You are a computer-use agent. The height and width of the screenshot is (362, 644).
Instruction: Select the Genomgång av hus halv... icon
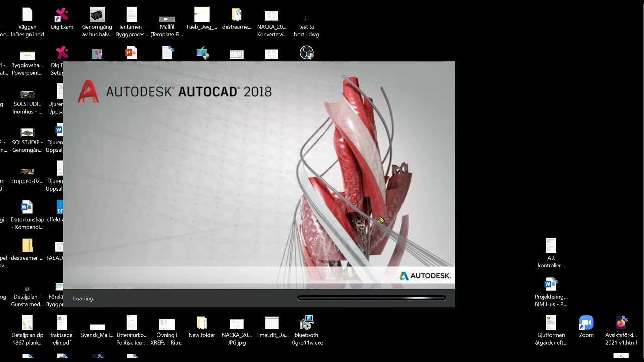97,23
